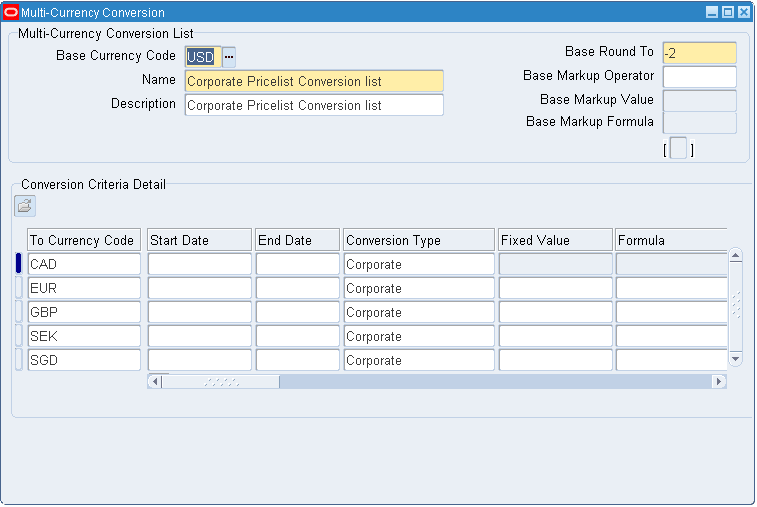757x507 pixels.
Task: Click the Base Round To field
Action: 700,53
